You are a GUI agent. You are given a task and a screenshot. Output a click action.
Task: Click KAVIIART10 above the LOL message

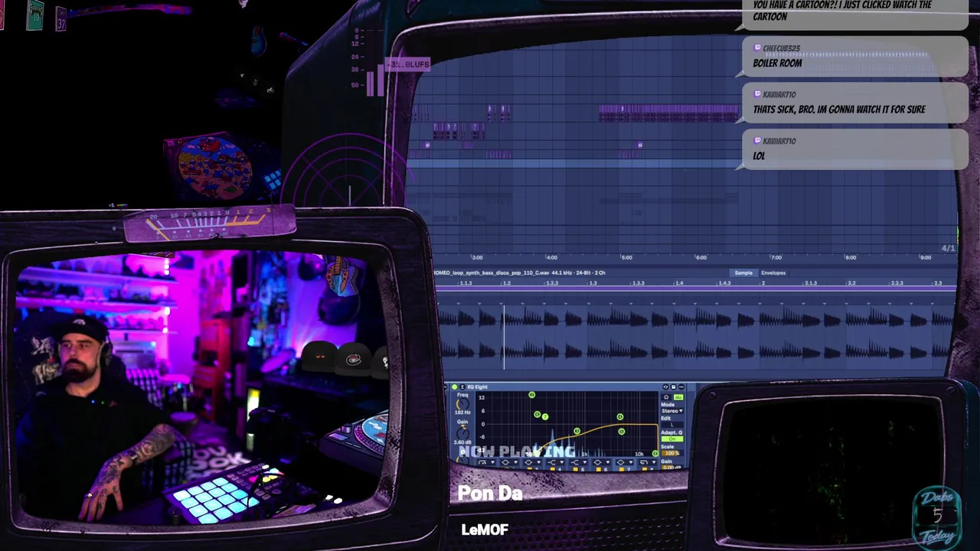779,141
